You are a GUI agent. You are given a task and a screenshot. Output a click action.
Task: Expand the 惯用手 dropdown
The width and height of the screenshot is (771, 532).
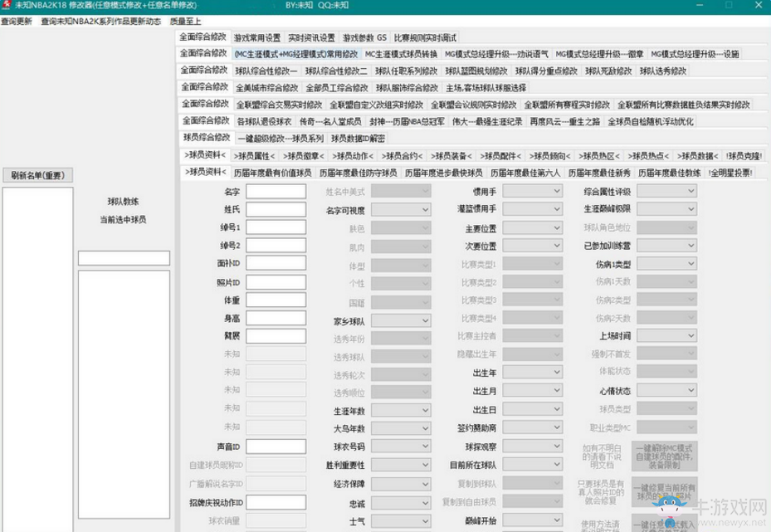(x=533, y=191)
